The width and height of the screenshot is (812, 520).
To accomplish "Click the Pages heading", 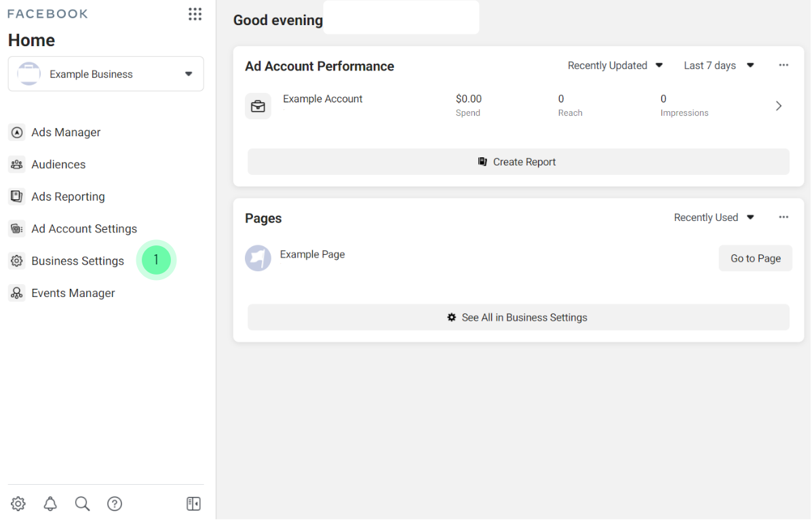I will 263,218.
